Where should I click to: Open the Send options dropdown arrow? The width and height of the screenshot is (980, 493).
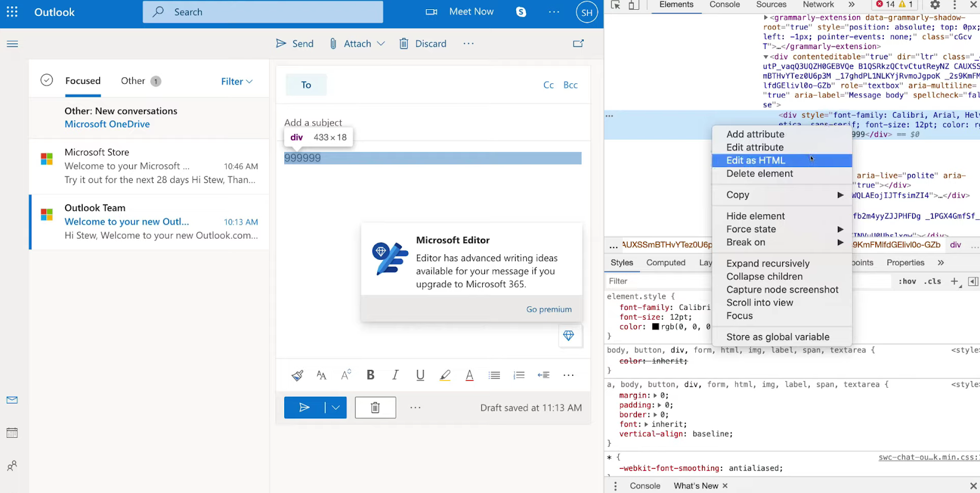336,408
